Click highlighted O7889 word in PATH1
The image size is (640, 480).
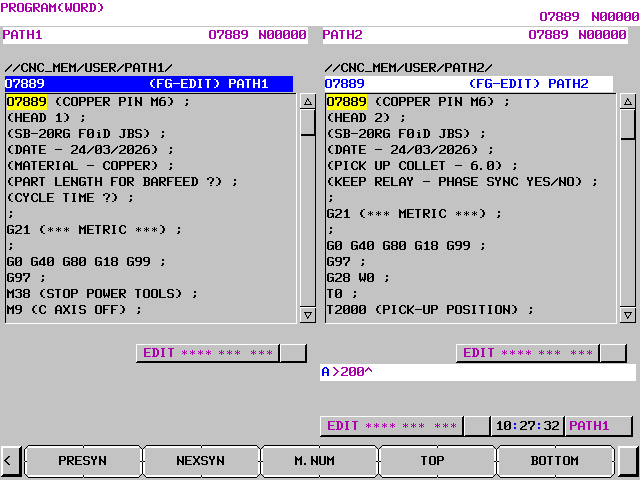tap(26, 102)
